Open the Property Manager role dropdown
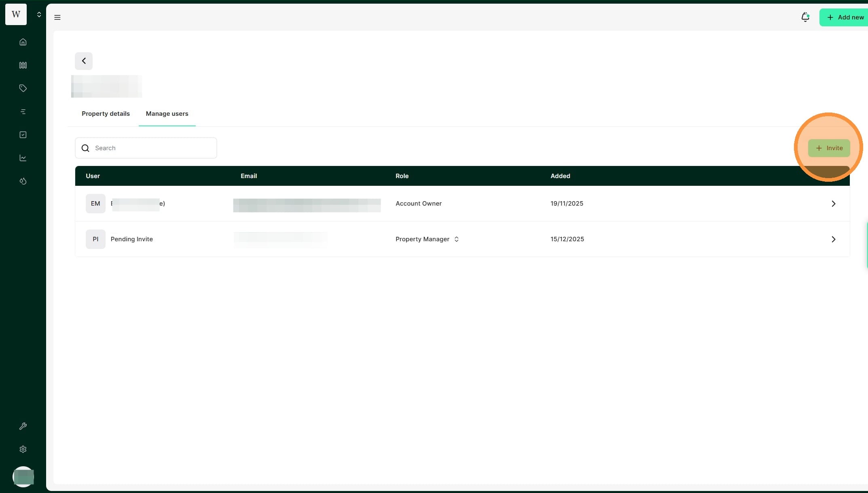868x493 pixels. tap(427, 239)
